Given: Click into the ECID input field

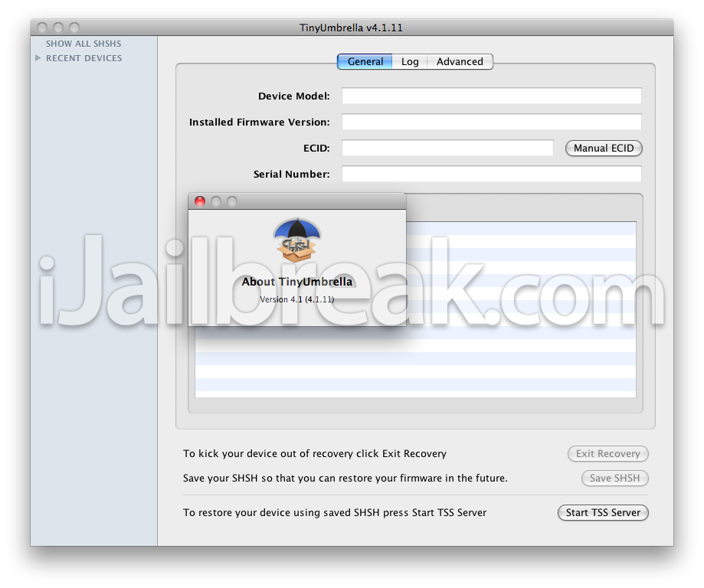Looking at the screenshot, I should 447,149.
